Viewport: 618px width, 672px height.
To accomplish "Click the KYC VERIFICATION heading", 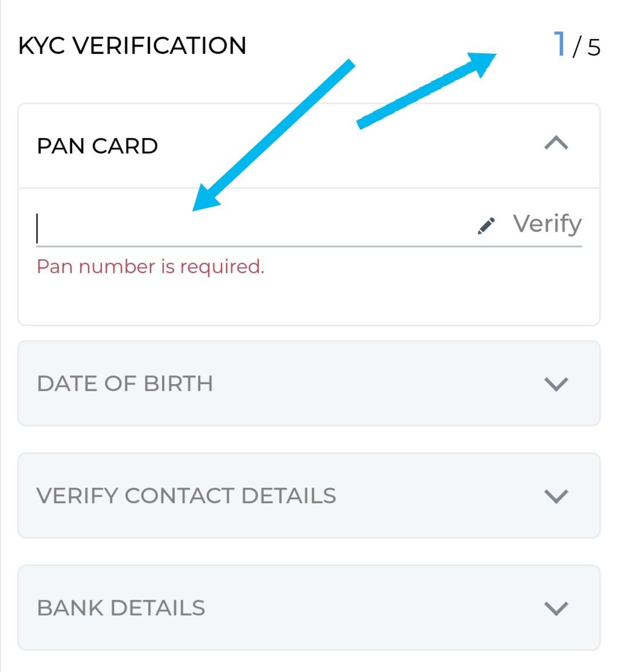I will [x=132, y=46].
